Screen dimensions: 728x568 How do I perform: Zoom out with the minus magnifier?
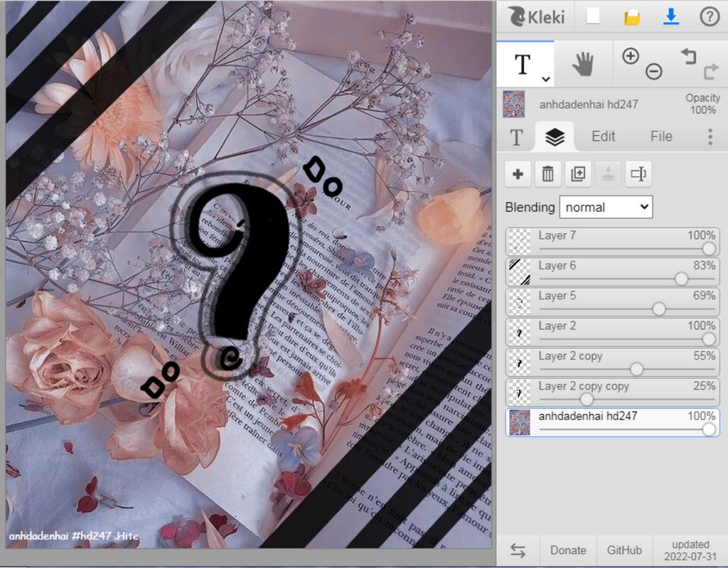pyautogui.click(x=654, y=72)
